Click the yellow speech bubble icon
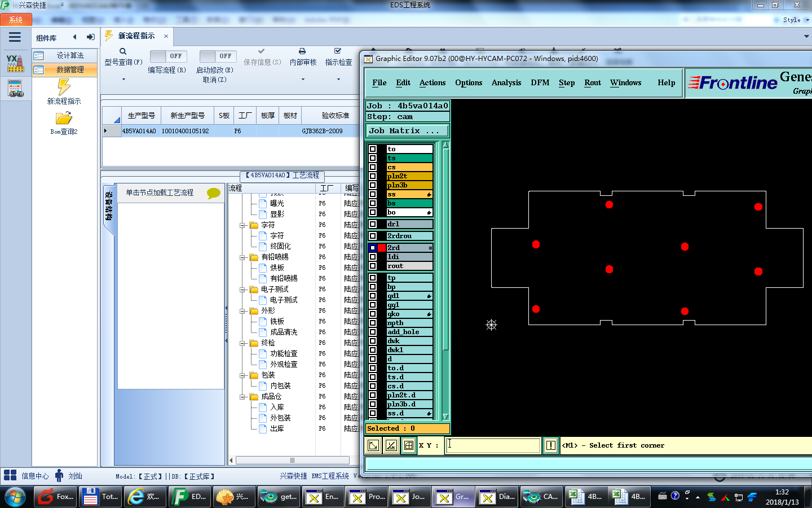The image size is (812, 508). (x=214, y=193)
